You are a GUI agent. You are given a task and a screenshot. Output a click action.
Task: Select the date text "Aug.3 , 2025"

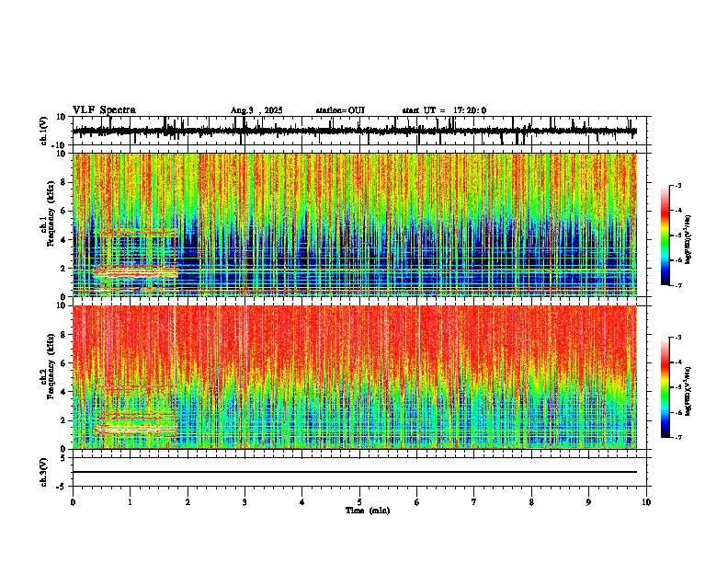tap(256, 110)
